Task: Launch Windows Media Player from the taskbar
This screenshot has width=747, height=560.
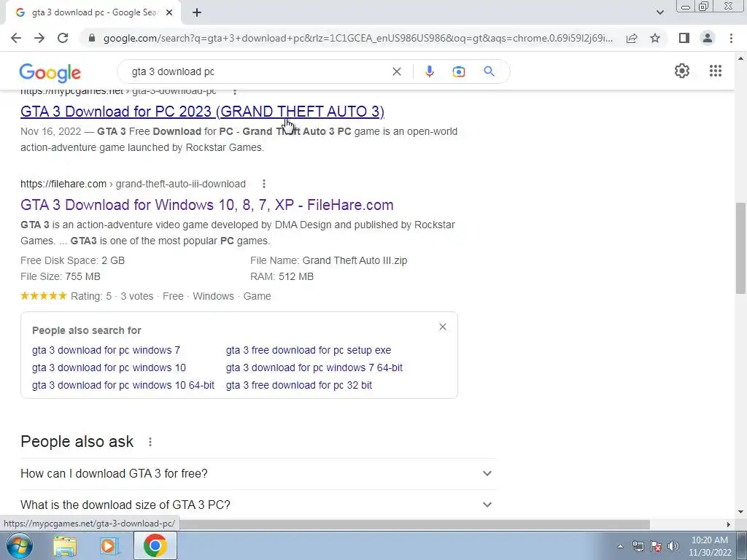Action: click(x=109, y=545)
